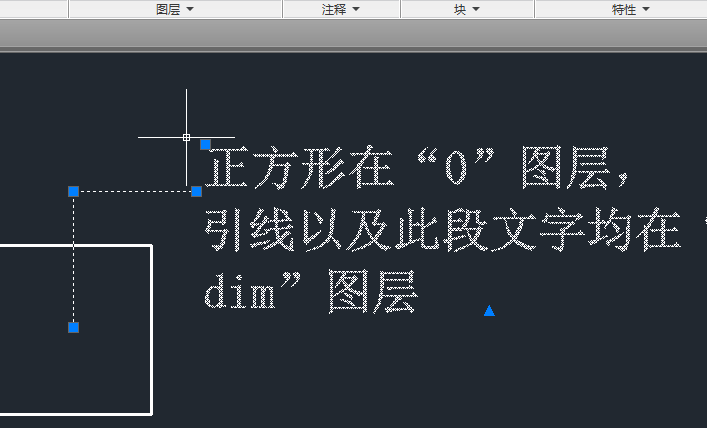Select the leader landing grip beside the text

(x=197, y=192)
